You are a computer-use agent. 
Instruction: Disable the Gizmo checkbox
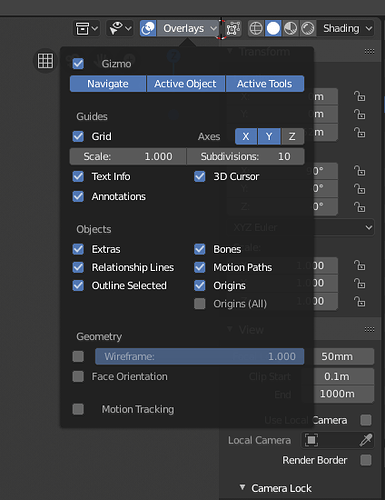(78, 63)
